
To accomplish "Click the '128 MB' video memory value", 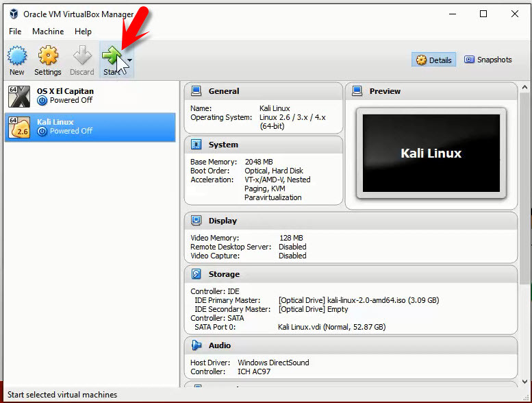I will (291, 238).
